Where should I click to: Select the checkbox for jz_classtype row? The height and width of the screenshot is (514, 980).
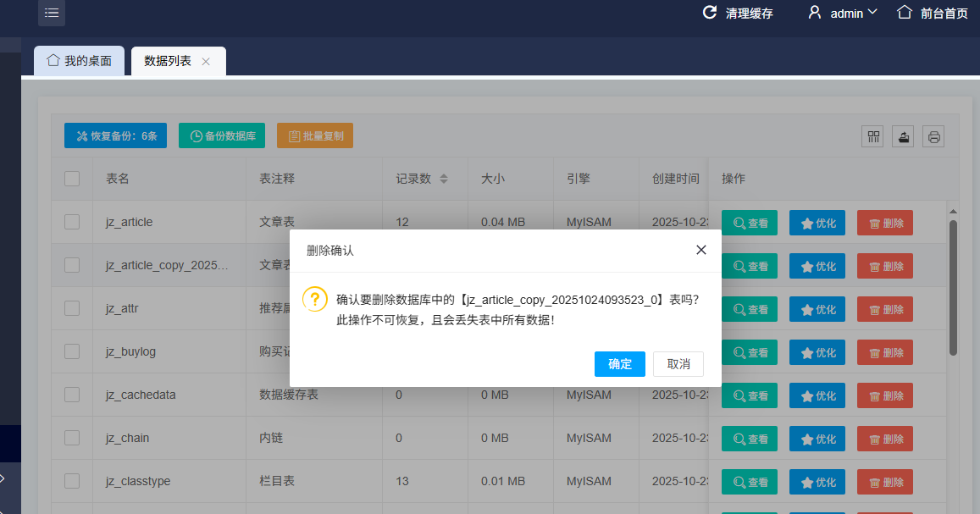(72, 481)
